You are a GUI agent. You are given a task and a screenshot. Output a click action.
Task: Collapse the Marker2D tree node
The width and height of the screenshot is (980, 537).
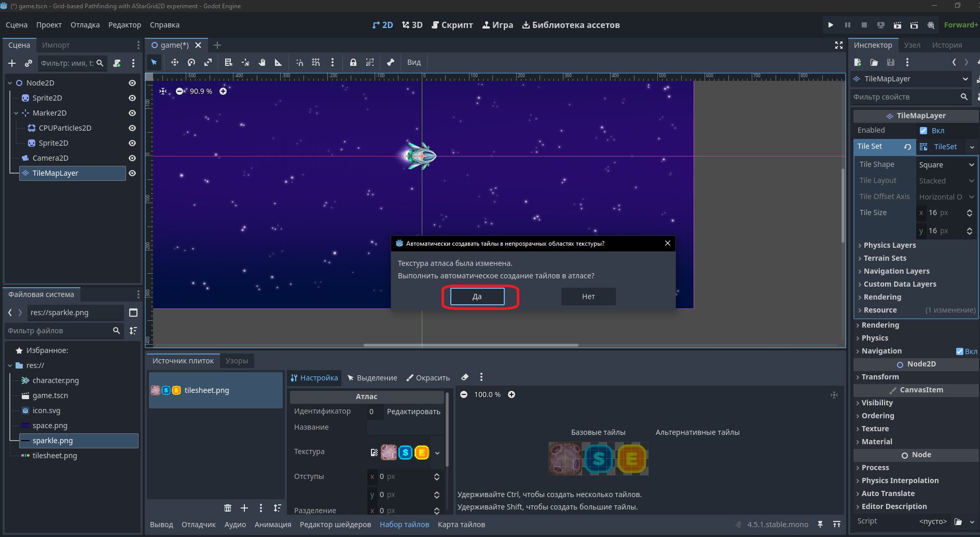[x=16, y=113]
